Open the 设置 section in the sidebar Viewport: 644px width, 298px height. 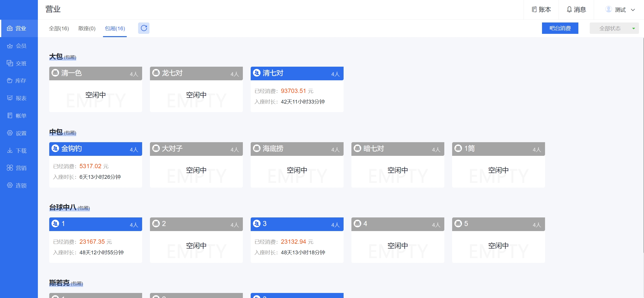(x=17, y=133)
